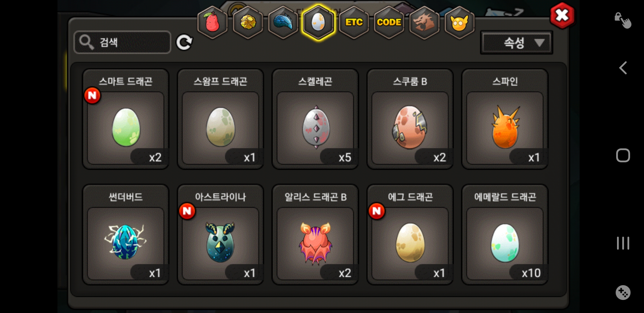
Task: Expand the 속성 sort dropdown
Action: [517, 43]
